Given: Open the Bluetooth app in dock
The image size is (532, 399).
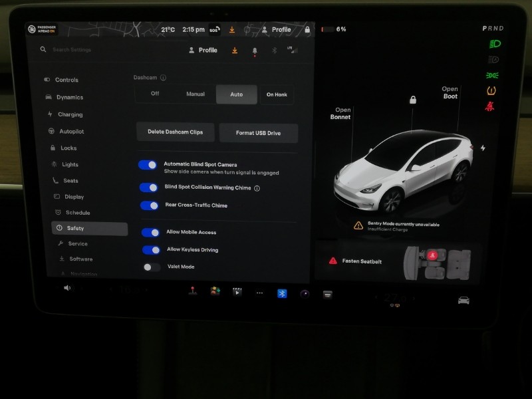Looking at the screenshot, I should [282, 293].
